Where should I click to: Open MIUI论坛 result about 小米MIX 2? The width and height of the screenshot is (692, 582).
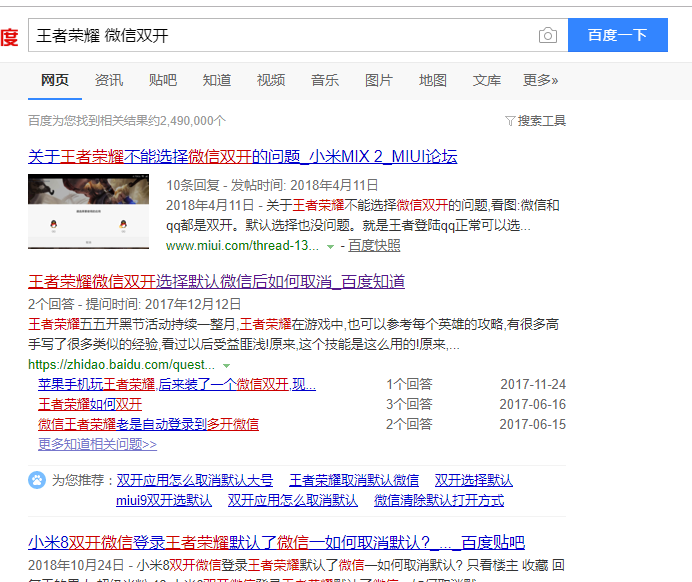point(243,157)
